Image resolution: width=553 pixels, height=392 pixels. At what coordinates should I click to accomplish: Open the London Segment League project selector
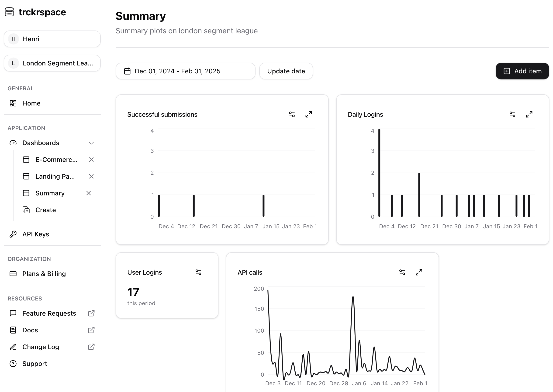click(x=52, y=63)
